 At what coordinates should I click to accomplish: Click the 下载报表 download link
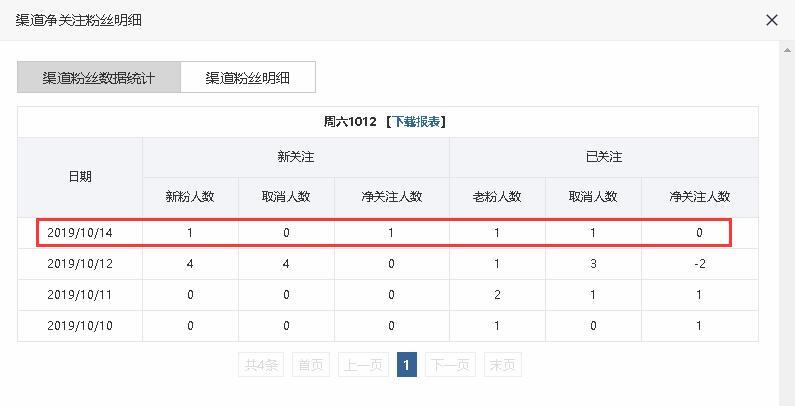(x=416, y=121)
